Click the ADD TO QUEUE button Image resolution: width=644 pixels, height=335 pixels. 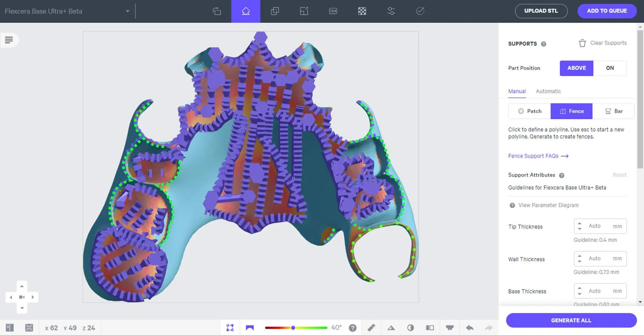point(607,11)
